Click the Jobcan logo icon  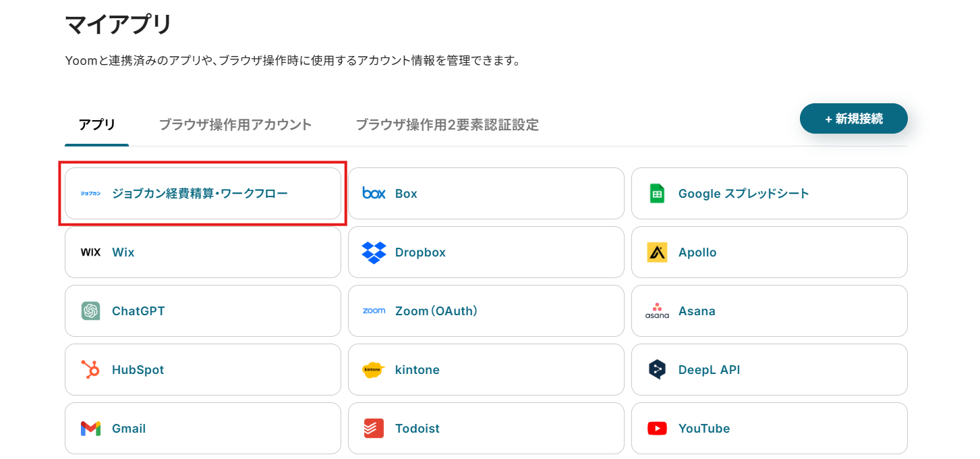(x=90, y=194)
